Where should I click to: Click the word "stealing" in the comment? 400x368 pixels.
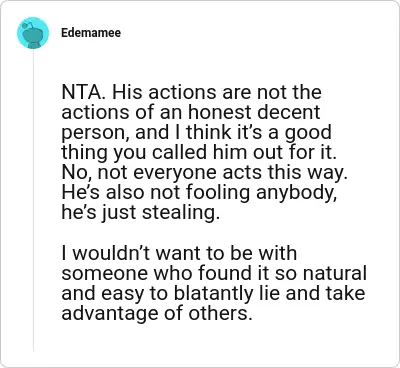181,213
